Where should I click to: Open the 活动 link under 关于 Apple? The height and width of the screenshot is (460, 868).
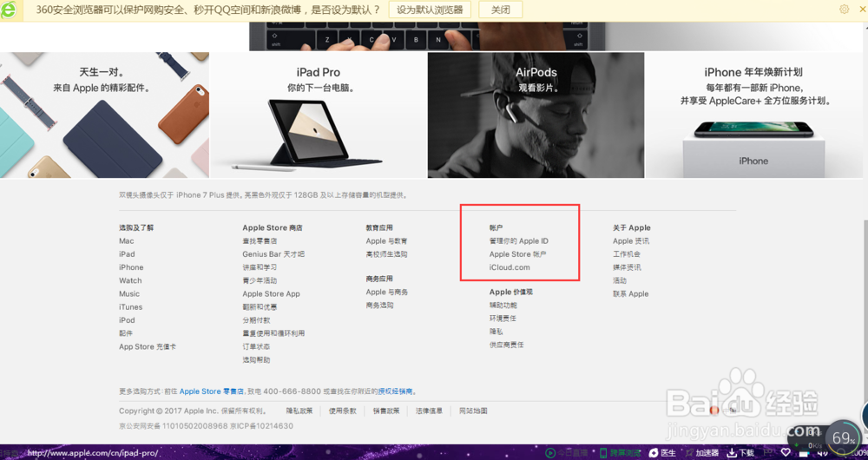(x=620, y=280)
